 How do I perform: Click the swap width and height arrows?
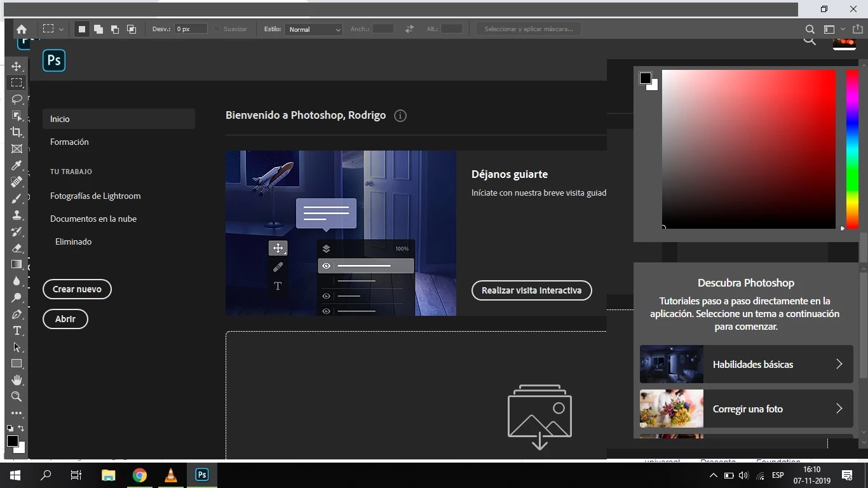409,29
